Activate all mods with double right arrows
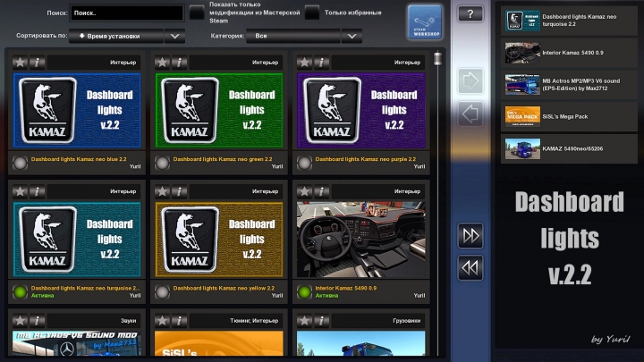 click(470, 236)
